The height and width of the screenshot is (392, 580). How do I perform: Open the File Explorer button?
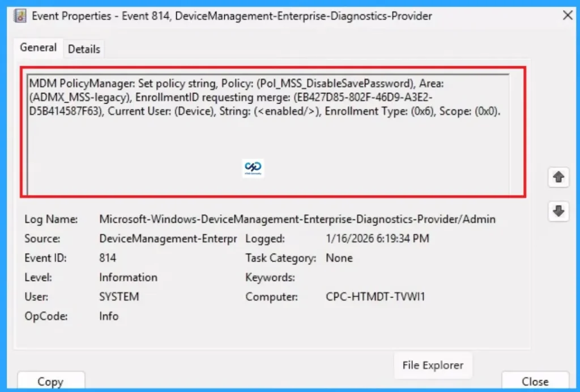click(433, 365)
